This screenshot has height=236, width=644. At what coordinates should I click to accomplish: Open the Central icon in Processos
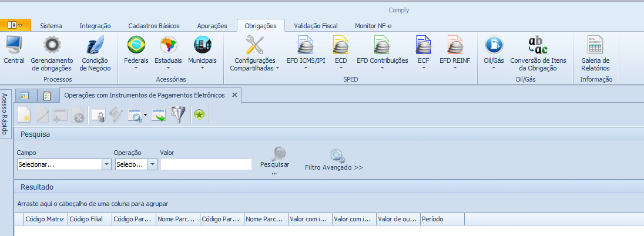[14, 46]
